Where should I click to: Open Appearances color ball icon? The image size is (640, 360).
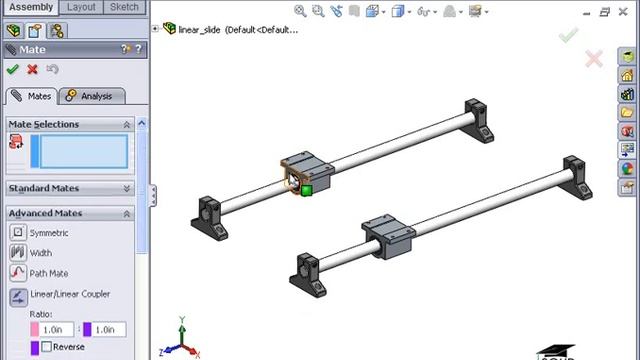(627, 169)
